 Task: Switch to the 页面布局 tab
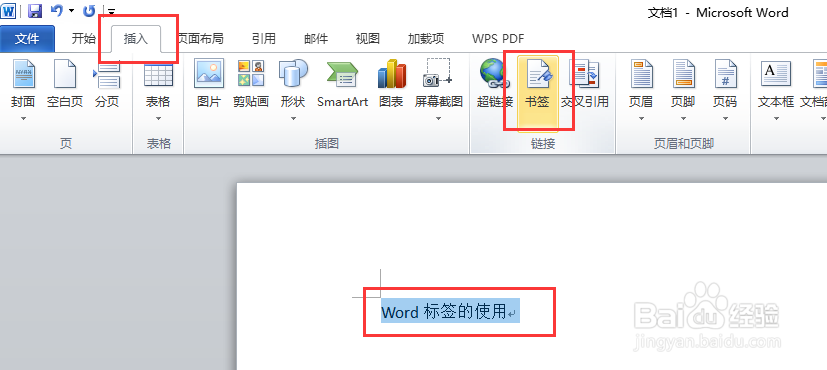pyautogui.click(x=201, y=38)
